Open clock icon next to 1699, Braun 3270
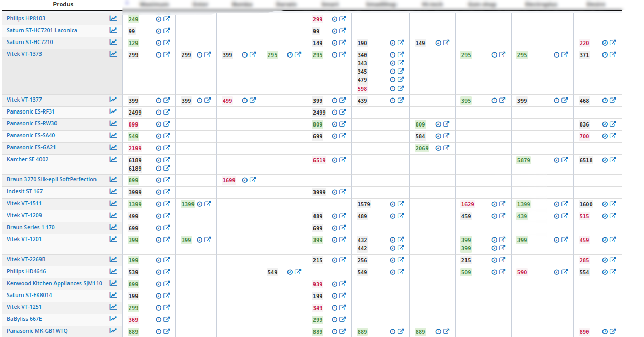The image size is (644, 337). click(245, 180)
